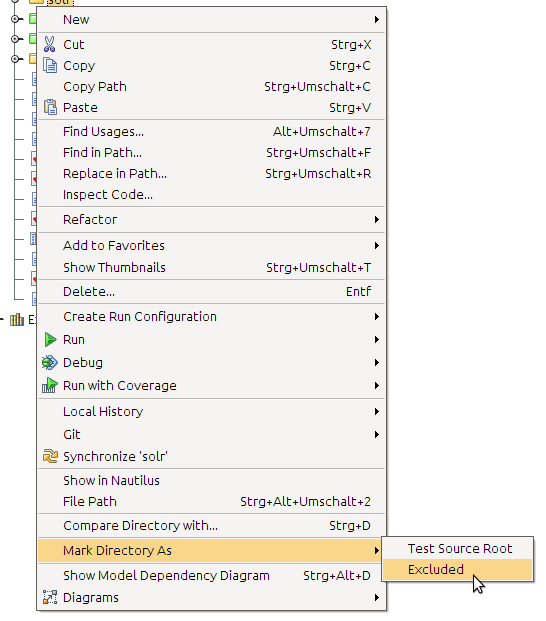Click the Strg+Alt+Umschalt+2 shortcut text
Viewport: 546px width, 621px height.
[305, 501]
